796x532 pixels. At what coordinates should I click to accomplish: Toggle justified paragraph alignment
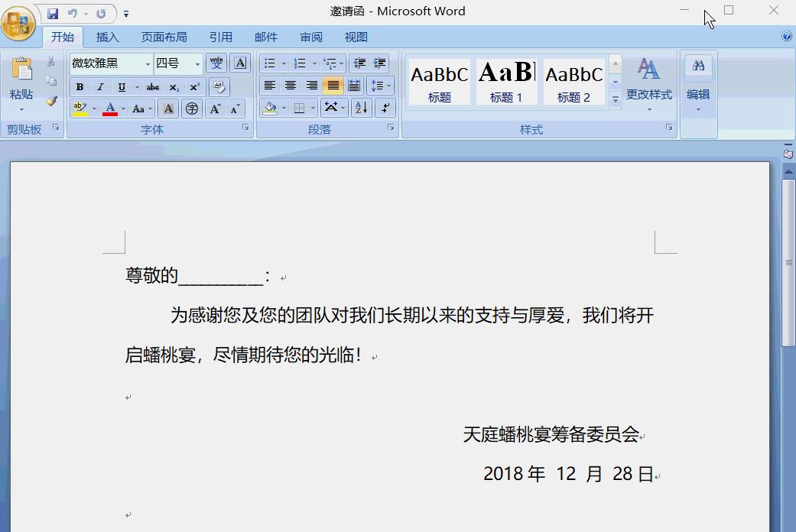coord(332,86)
